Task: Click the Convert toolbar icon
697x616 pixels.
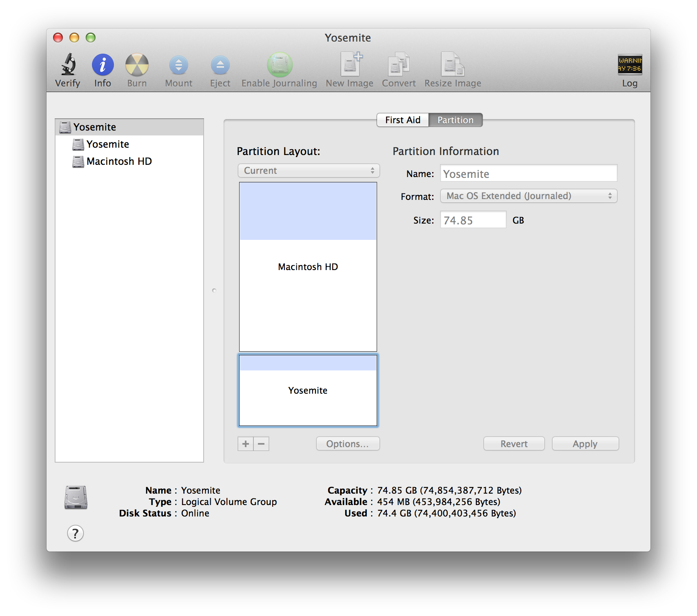Action: [399, 64]
